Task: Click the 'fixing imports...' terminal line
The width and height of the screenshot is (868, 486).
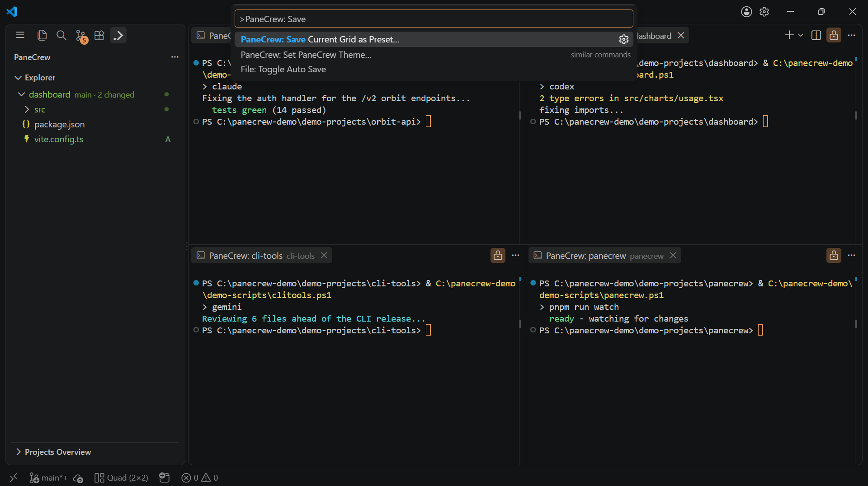Action: click(x=581, y=110)
